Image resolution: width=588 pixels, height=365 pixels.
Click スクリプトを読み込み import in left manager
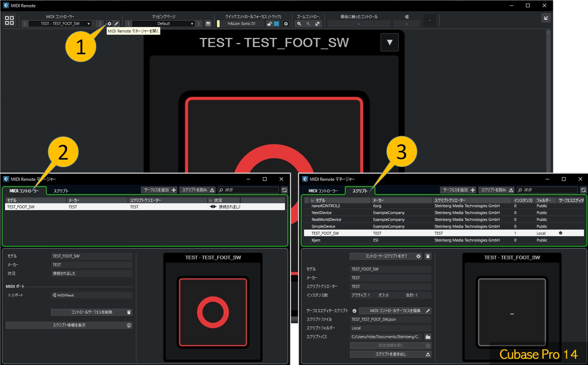pyautogui.click(x=198, y=190)
